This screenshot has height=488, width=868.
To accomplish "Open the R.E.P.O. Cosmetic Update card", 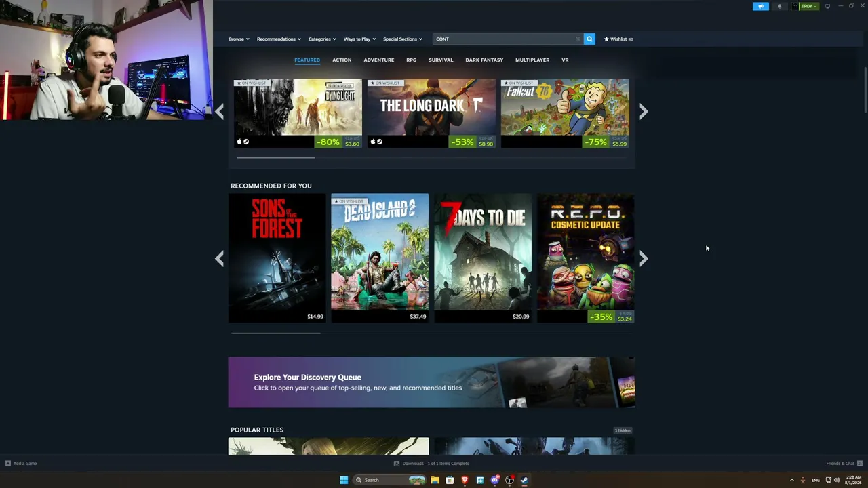I will [x=586, y=258].
